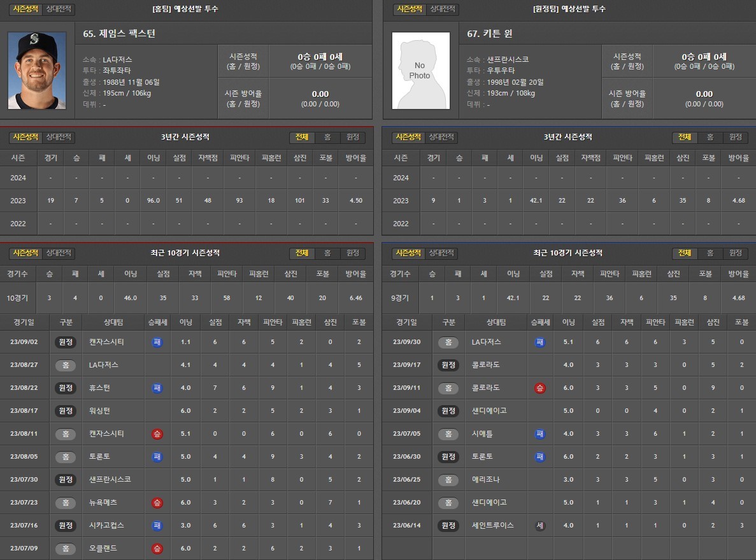The height and width of the screenshot is (560, 756).
Task: Click the 승 badge in the 23/09/11 row
Action: pos(540,388)
